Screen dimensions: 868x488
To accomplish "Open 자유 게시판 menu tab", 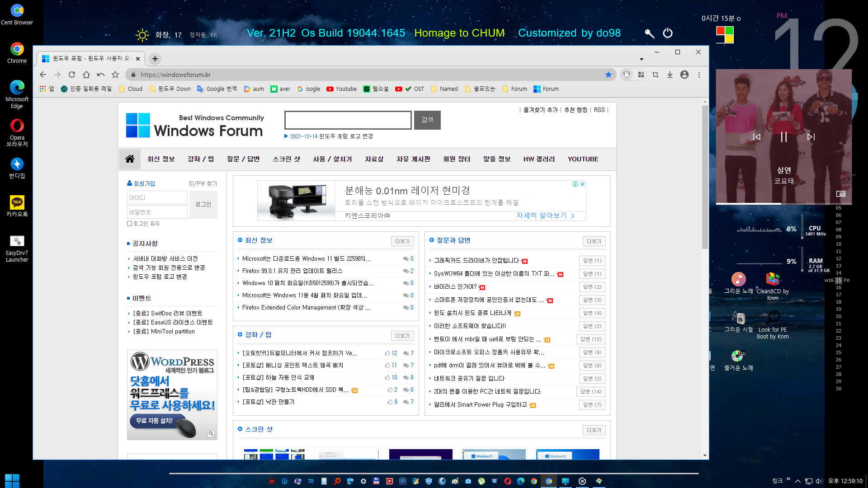I will 413,159.
